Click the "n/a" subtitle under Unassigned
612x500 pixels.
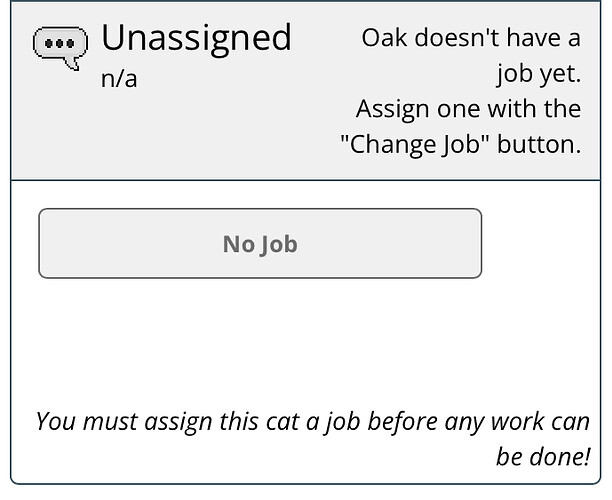119,79
